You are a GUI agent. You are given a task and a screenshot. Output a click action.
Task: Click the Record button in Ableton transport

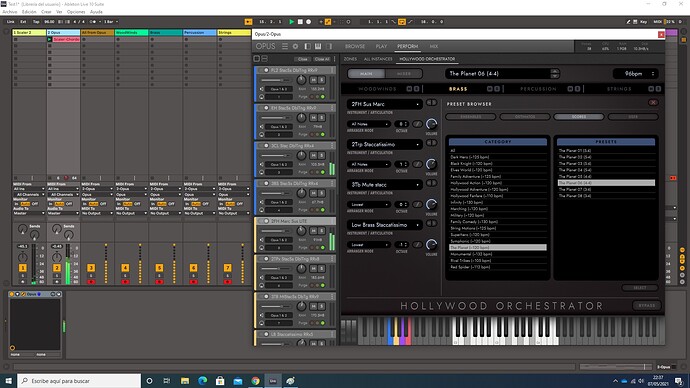click(x=308, y=22)
